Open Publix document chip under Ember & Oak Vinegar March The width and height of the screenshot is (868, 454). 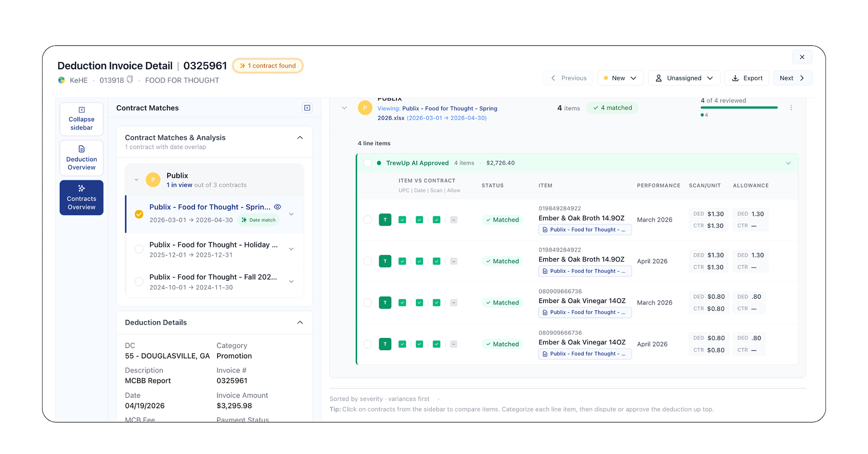(x=585, y=313)
